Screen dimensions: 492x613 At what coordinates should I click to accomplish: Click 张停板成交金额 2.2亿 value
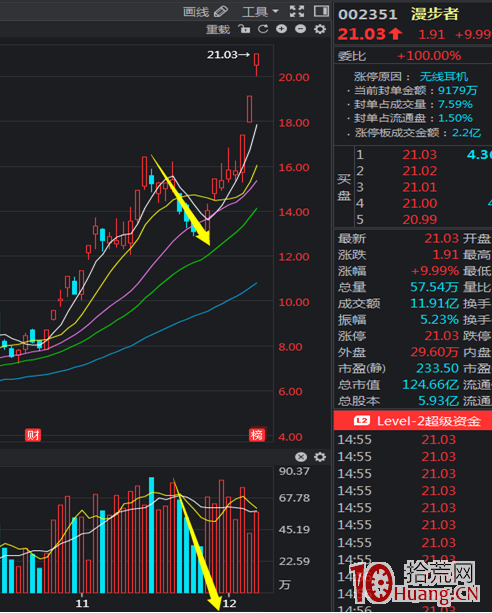coord(466,133)
